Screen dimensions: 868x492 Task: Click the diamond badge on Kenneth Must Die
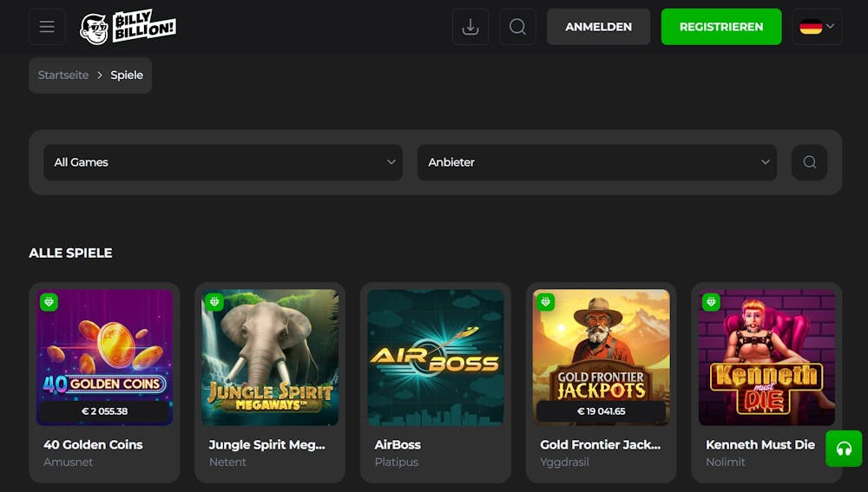click(x=712, y=302)
